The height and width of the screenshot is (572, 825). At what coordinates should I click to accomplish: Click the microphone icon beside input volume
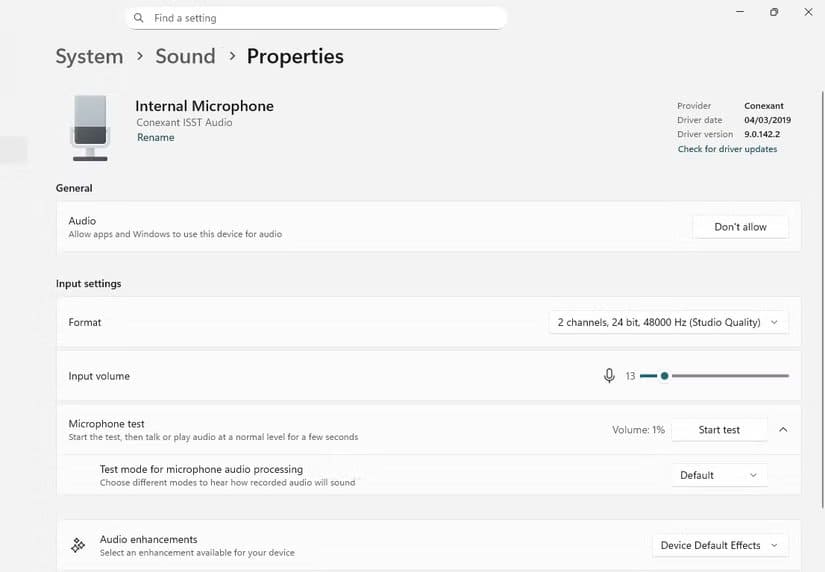pyautogui.click(x=609, y=376)
